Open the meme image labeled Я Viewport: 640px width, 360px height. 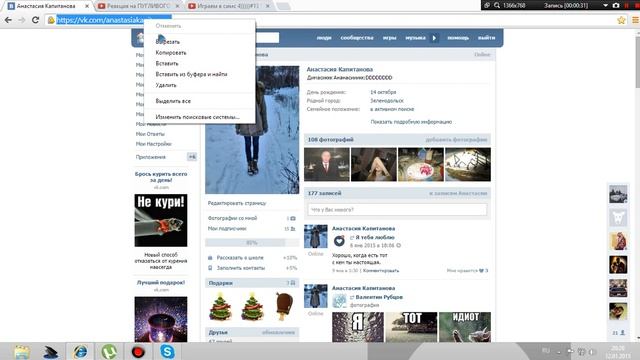point(358,327)
